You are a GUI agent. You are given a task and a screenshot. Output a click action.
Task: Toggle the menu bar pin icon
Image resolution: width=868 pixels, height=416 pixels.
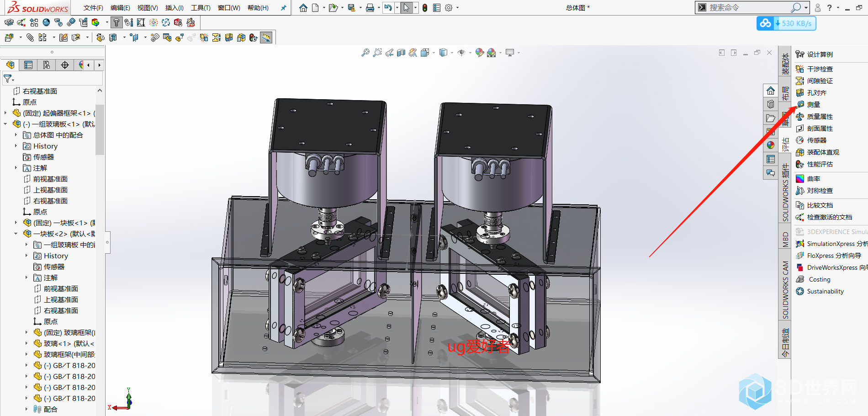tap(283, 8)
